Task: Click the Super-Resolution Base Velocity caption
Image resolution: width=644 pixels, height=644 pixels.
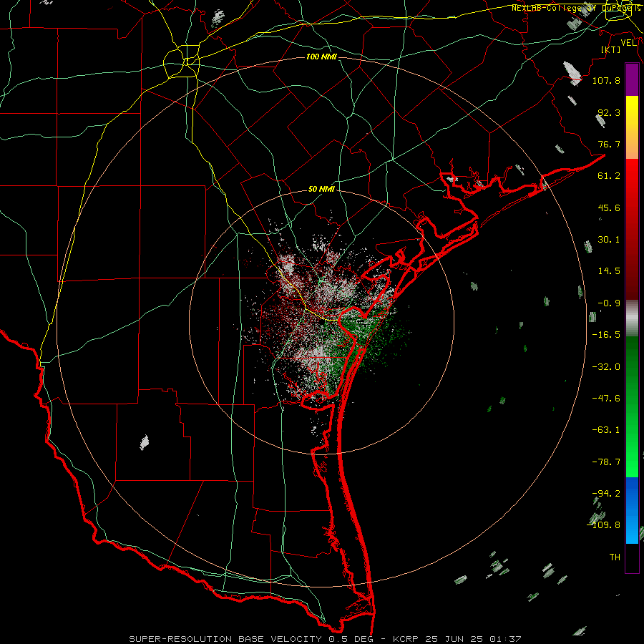Action: (x=326, y=639)
